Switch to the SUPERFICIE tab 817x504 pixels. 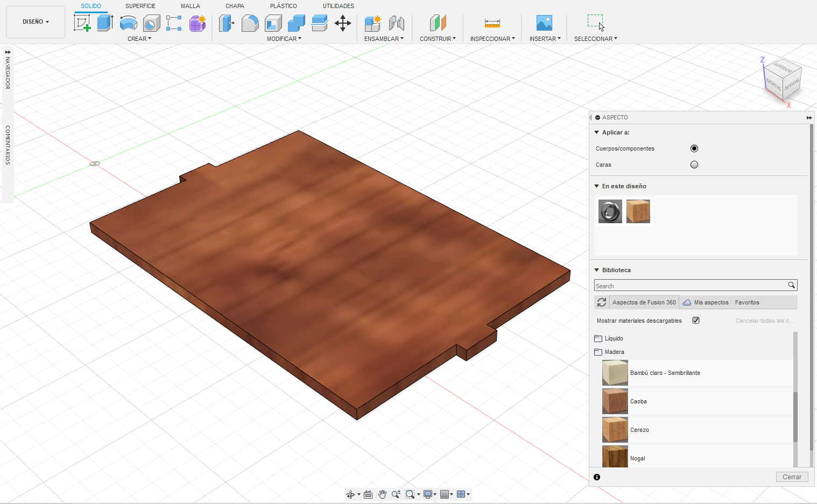[140, 6]
